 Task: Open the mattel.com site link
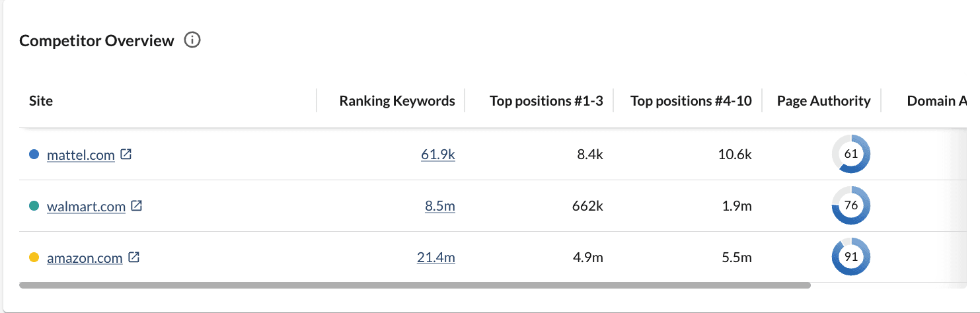tap(81, 155)
